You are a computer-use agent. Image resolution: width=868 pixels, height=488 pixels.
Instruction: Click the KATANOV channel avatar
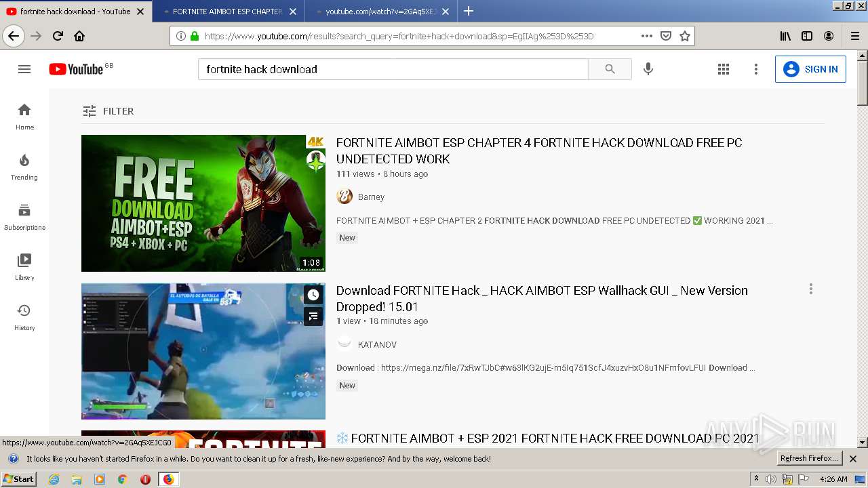(x=344, y=344)
